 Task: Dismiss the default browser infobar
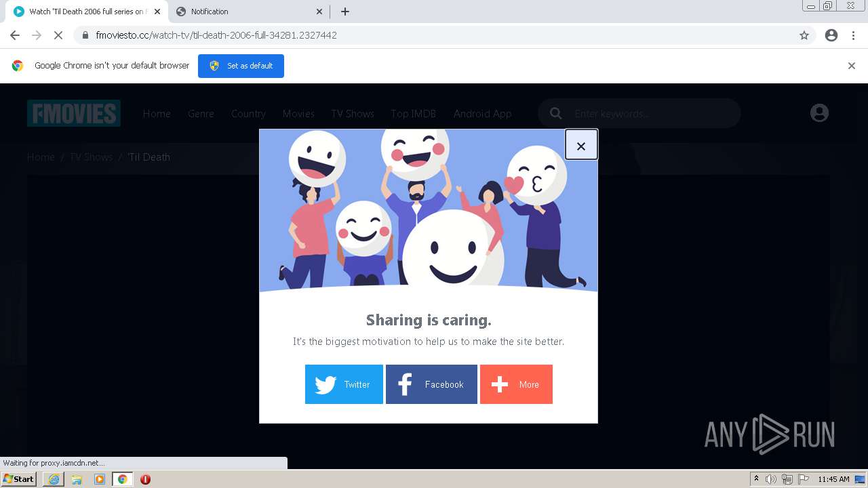click(852, 66)
